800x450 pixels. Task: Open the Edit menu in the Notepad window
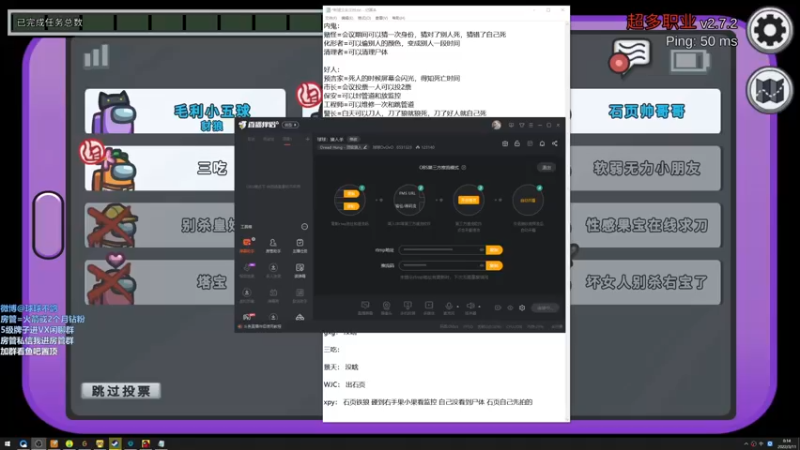347,18
